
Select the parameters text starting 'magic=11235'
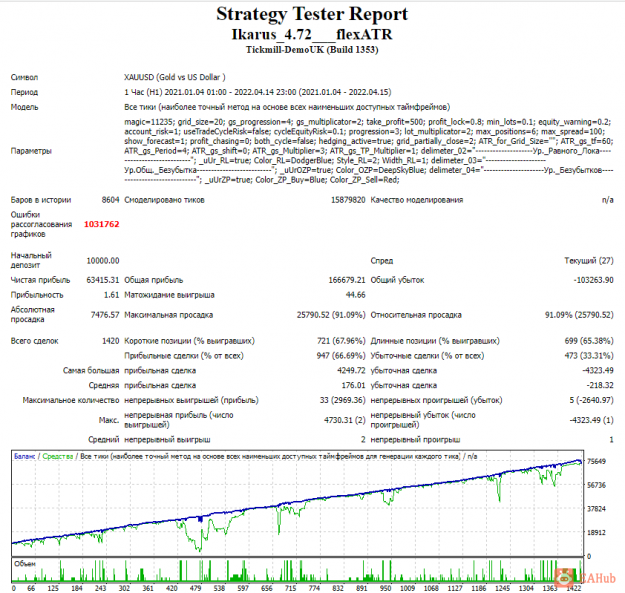(x=369, y=151)
